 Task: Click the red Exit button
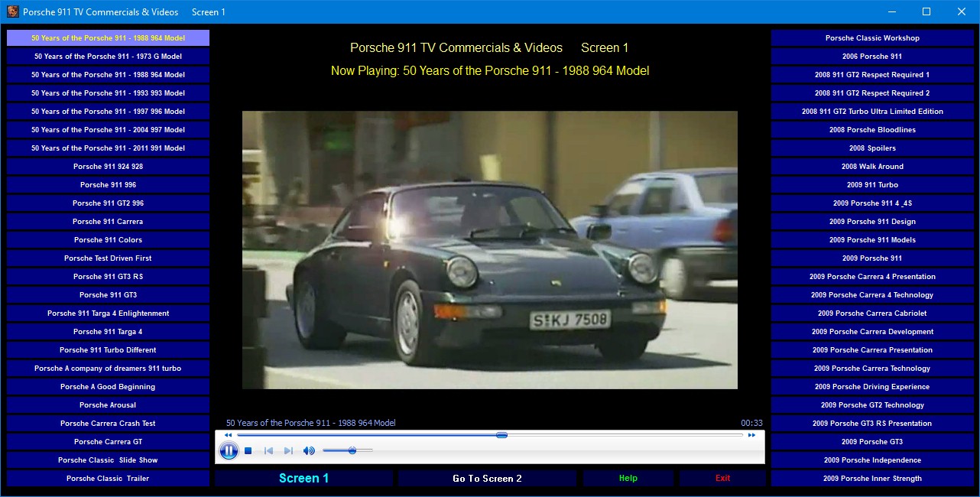(x=722, y=478)
